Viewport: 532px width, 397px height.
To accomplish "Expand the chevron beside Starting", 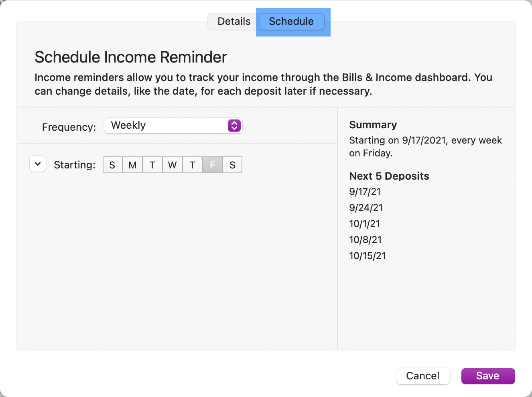I will click(38, 164).
